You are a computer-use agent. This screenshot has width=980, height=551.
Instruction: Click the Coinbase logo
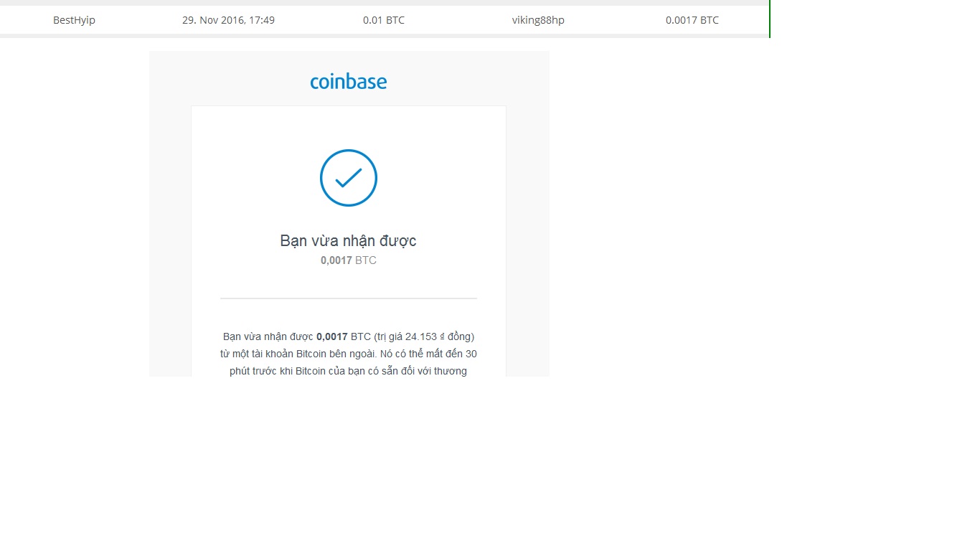tap(348, 82)
